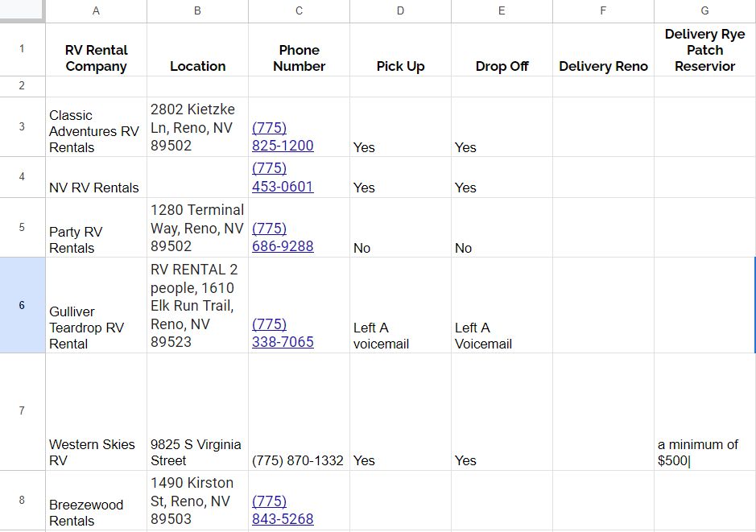Screen dimensions: 756x532
Task: Click the select-all corner box
Action: [23, 10]
